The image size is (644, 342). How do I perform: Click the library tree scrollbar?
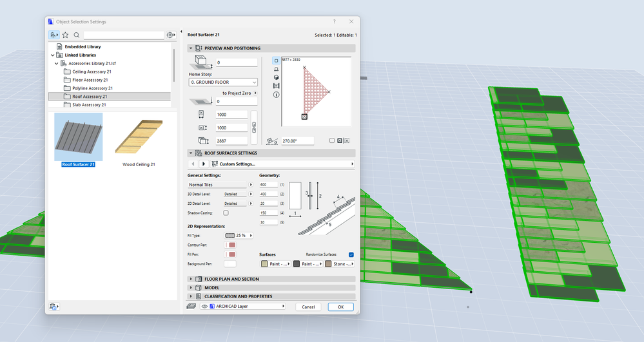[174, 66]
